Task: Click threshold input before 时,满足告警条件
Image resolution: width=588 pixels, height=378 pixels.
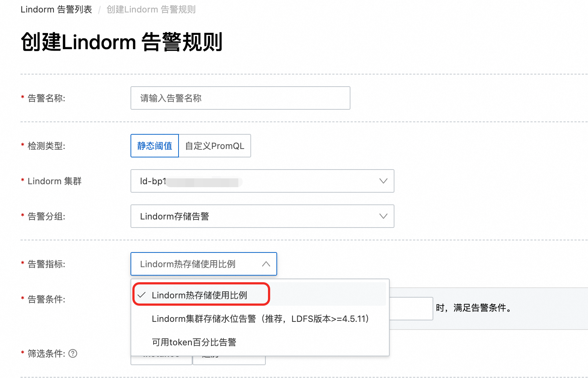Action: pyautogui.click(x=411, y=308)
